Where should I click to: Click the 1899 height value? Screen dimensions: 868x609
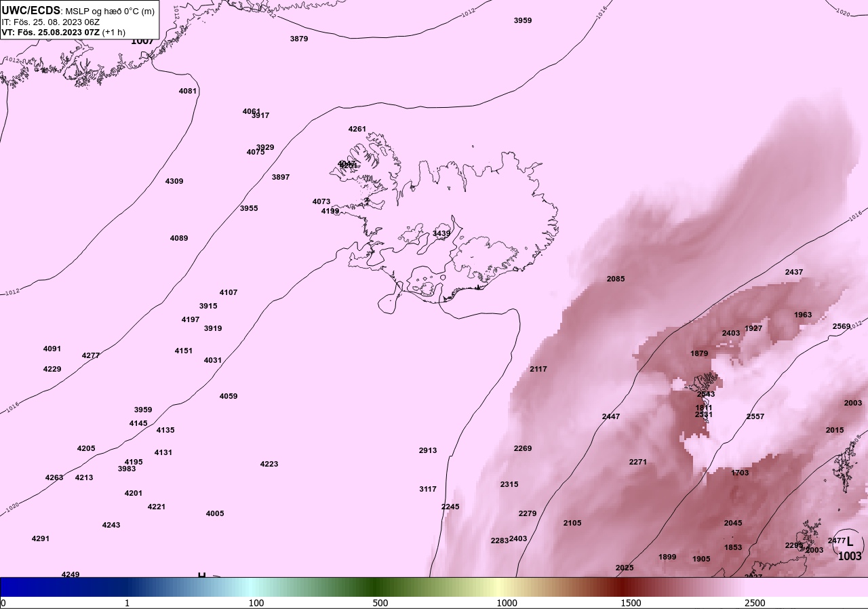[x=667, y=557]
